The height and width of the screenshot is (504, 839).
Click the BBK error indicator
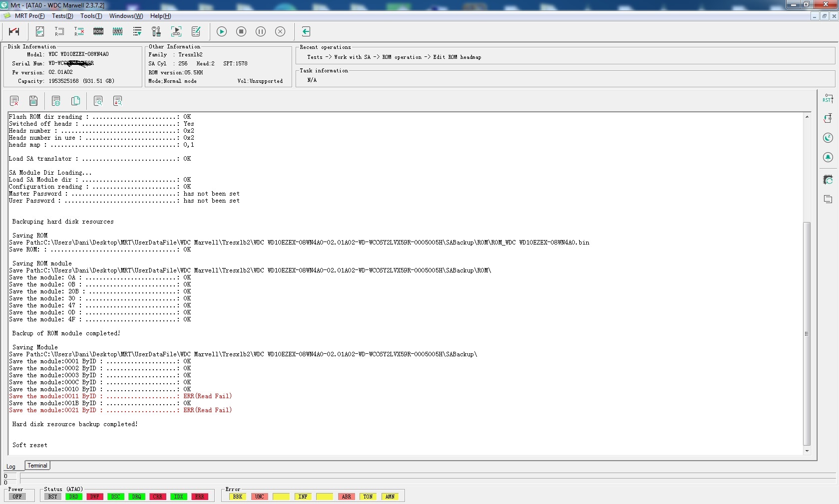(x=238, y=497)
